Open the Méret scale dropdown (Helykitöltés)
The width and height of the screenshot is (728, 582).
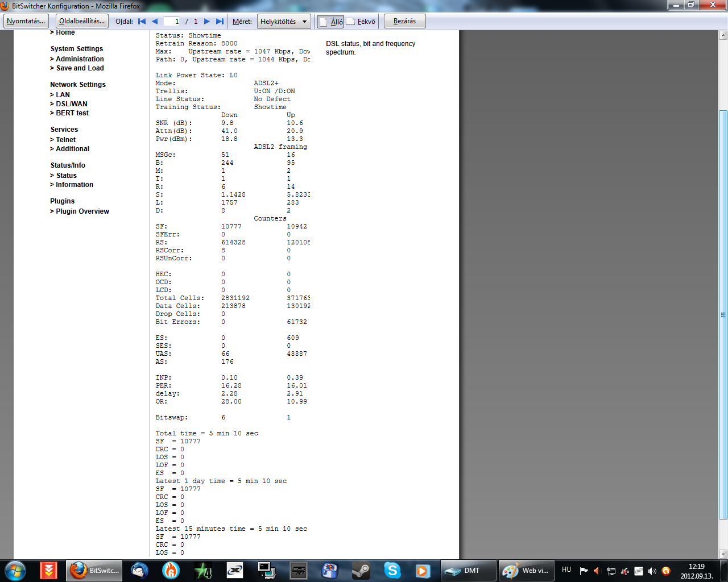[x=284, y=22]
